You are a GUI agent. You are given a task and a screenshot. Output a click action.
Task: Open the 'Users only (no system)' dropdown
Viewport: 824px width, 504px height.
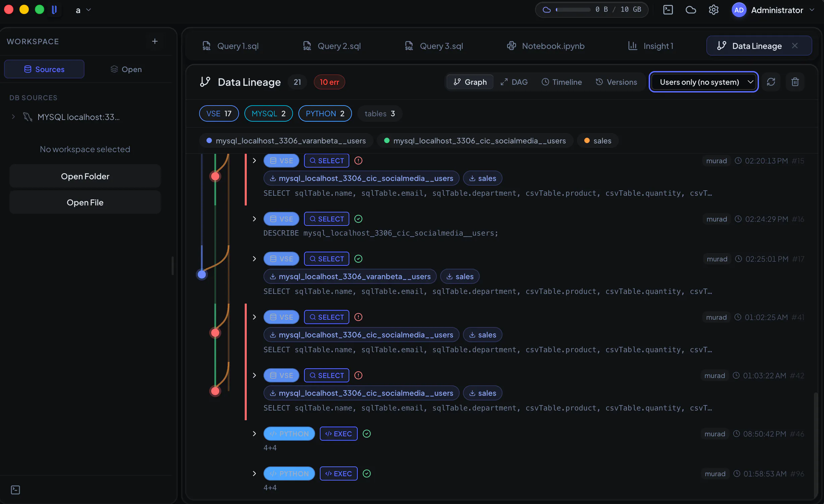[x=704, y=82]
